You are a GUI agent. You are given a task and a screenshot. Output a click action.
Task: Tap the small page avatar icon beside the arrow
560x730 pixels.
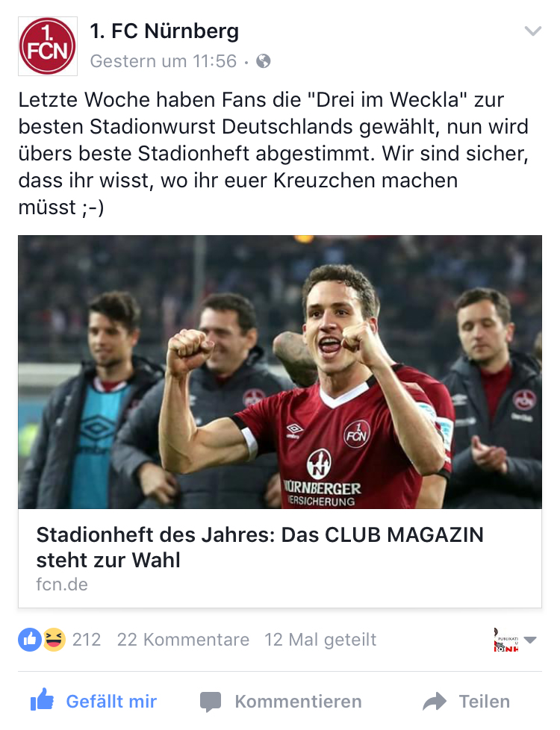point(506,640)
